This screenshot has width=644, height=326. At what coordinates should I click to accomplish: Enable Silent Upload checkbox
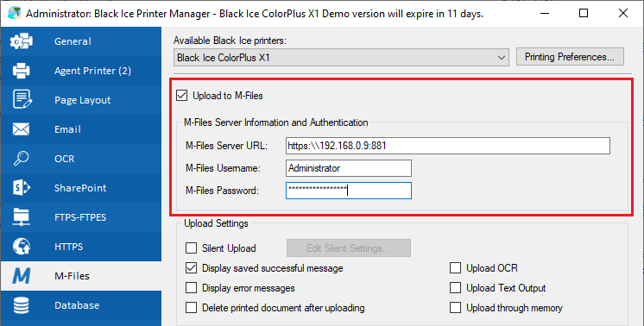click(x=191, y=248)
